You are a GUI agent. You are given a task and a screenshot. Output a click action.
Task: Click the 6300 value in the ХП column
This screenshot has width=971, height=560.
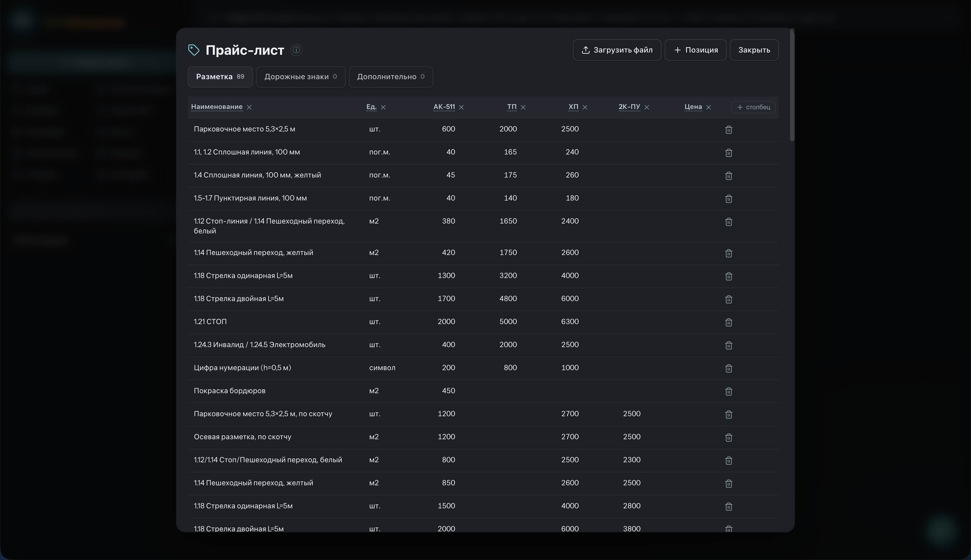[x=570, y=322]
